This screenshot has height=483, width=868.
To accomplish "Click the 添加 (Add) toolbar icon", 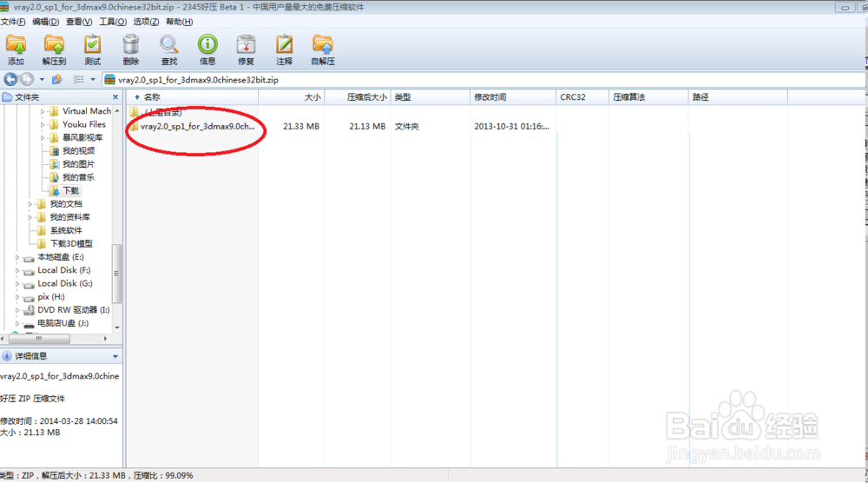I will point(16,45).
